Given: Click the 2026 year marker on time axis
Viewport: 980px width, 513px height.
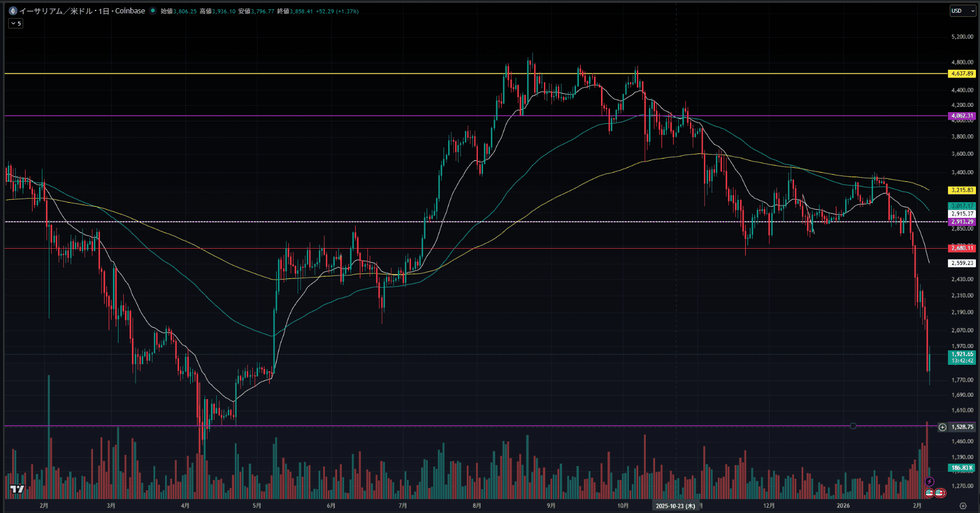Looking at the screenshot, I should point(843,506).
